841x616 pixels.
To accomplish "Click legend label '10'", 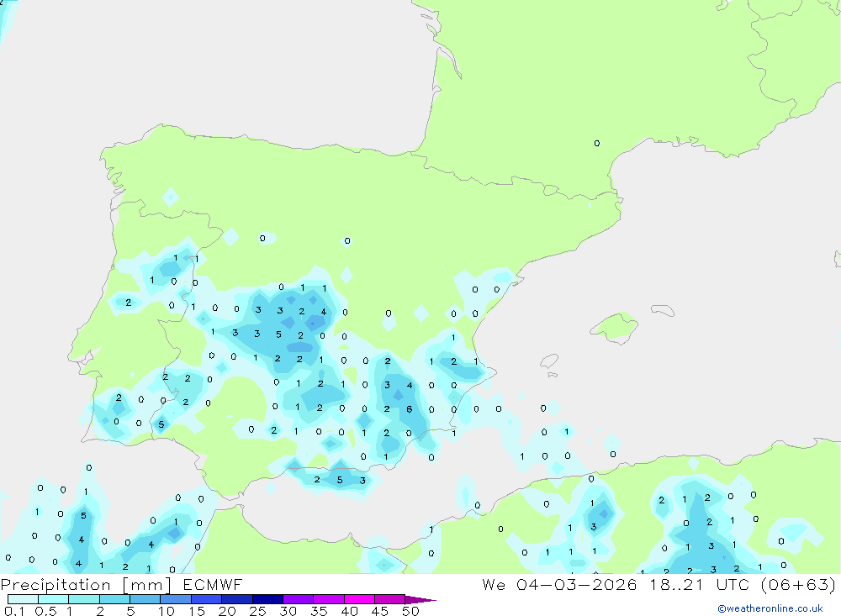I will point(167,611).
